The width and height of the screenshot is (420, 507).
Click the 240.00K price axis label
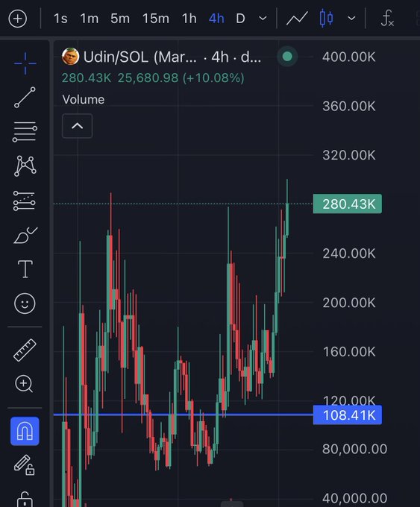(349, 253)
